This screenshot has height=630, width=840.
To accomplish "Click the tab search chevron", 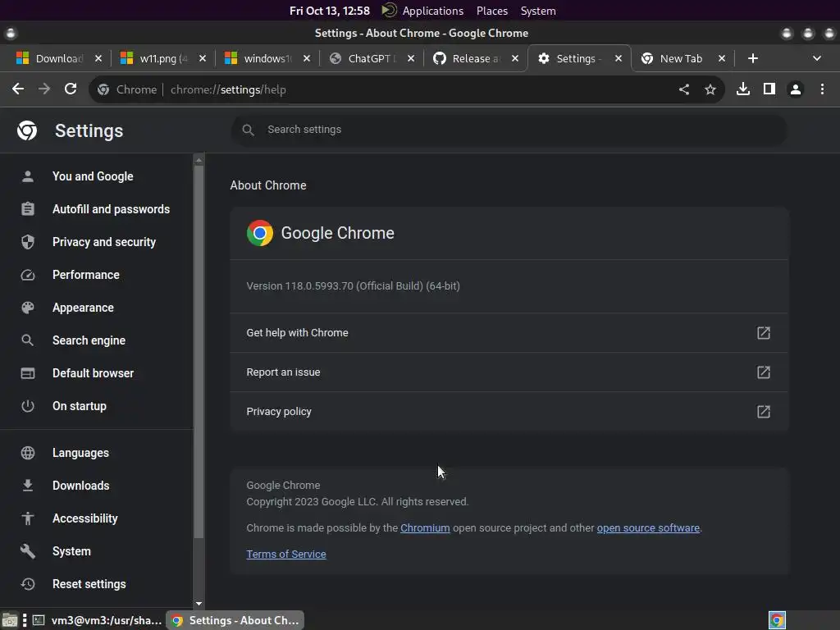I will pos(817,58).
